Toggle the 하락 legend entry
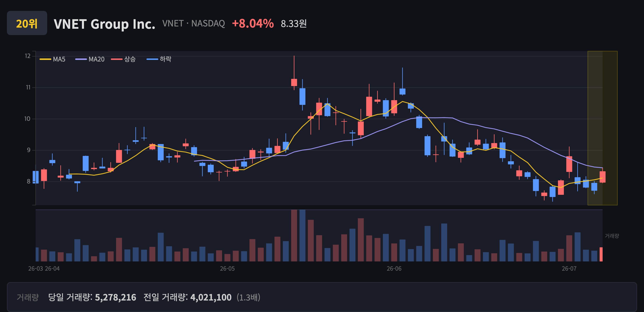 [x=159, y=59]
